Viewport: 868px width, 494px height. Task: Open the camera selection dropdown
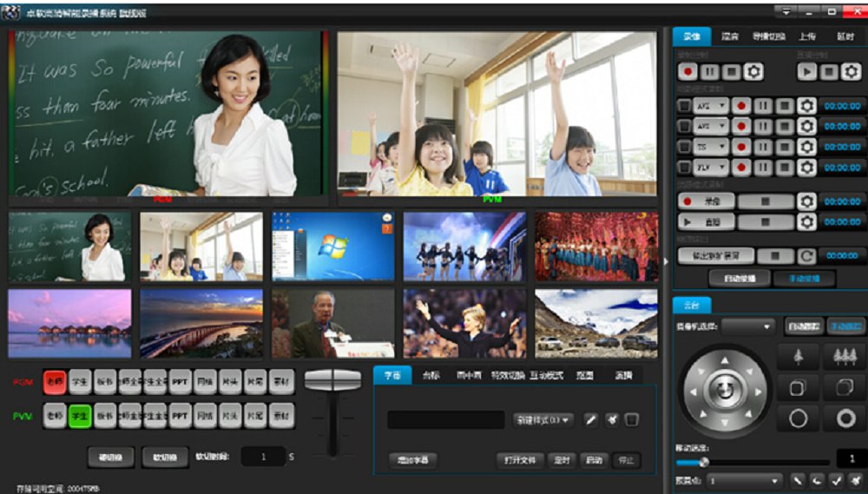[748, 326]
